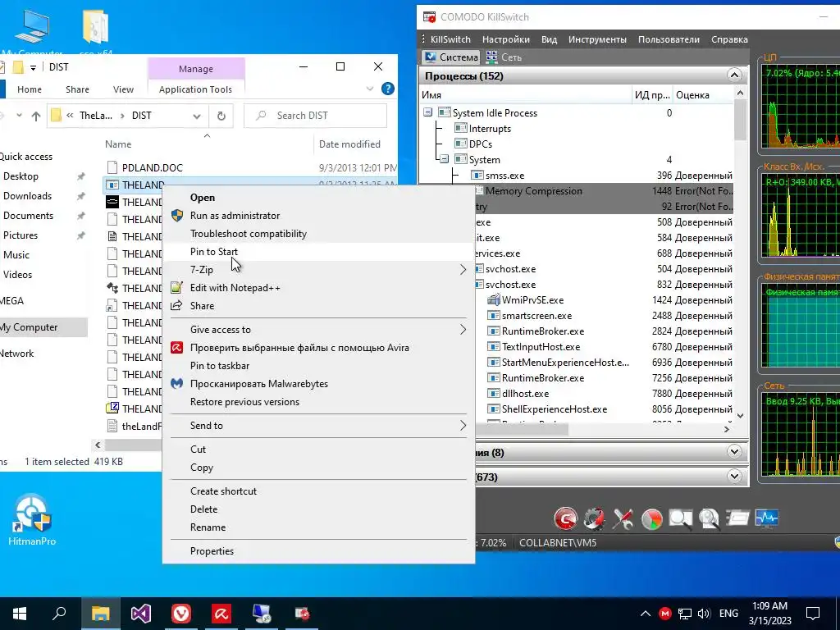Choose Troubleshoot compatibility
Image resolution: width=840 pixels, height=630 pixels.
[318, 234]
